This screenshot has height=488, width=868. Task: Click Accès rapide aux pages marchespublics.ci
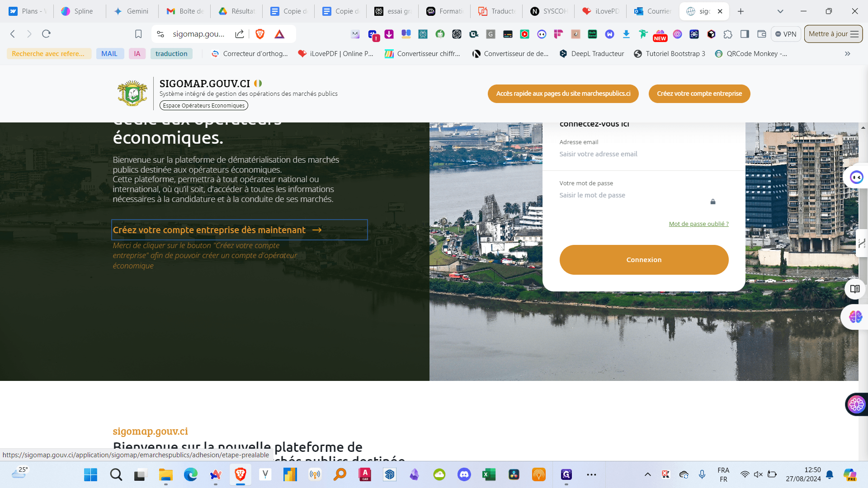[563, 94]
